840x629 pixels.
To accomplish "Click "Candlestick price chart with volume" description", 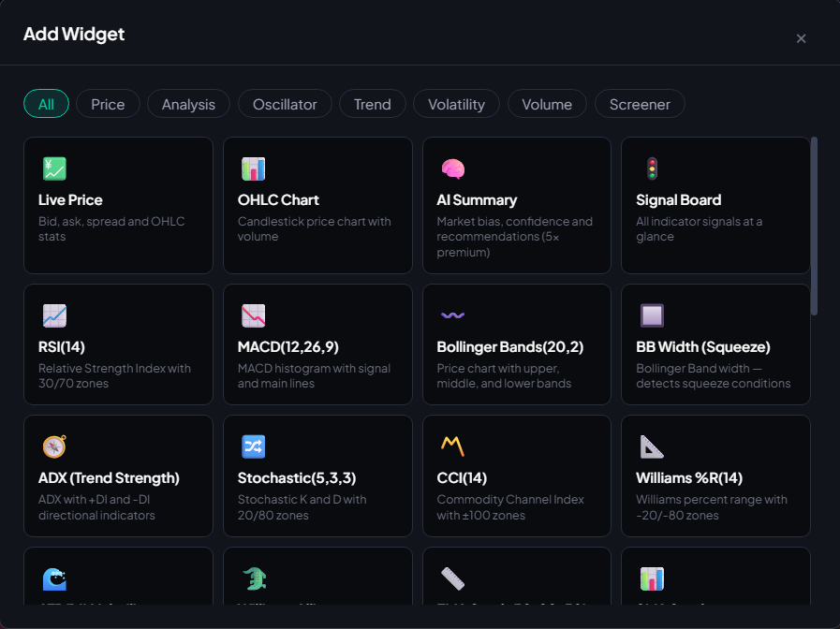I will pos(314,228).
